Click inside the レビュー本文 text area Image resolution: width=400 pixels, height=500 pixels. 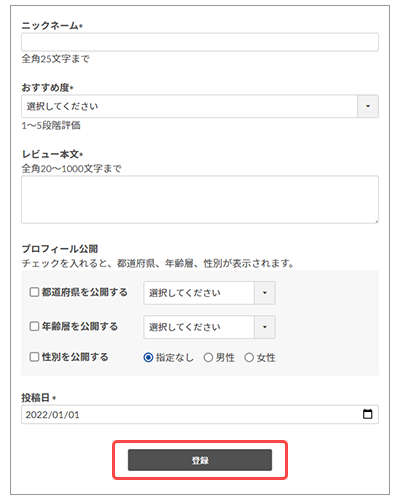(200, 200)
